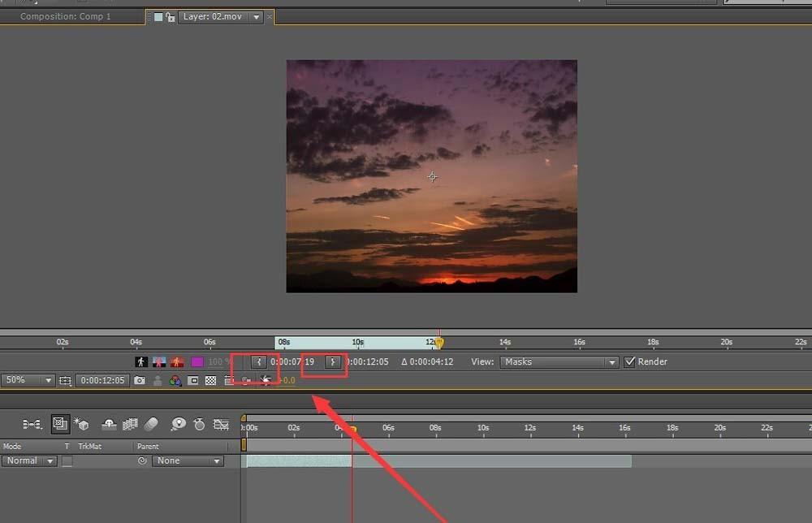Toggle the transparency grid checkerboard icon

[210, 380]
